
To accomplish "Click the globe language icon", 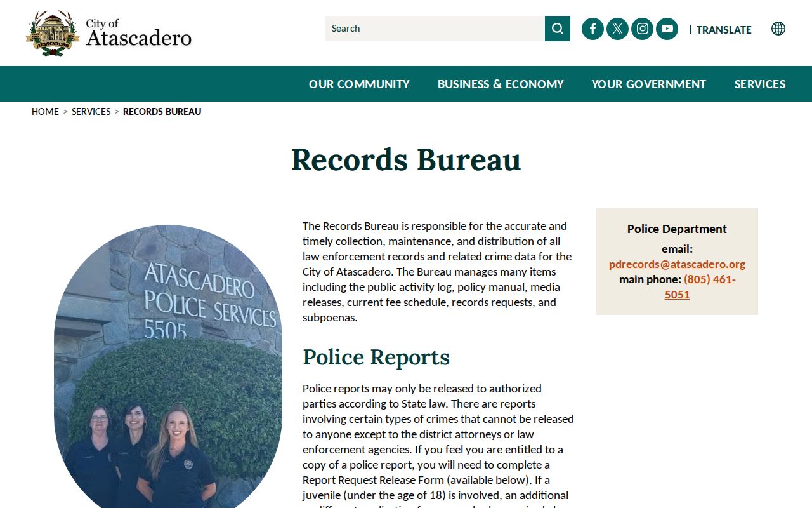I will [778, 29].
